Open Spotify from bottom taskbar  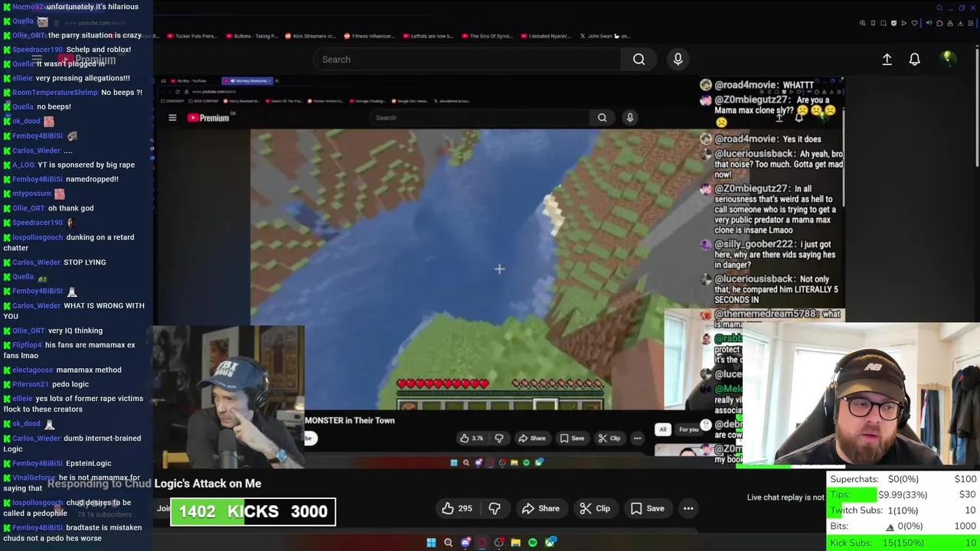point(532,543)
